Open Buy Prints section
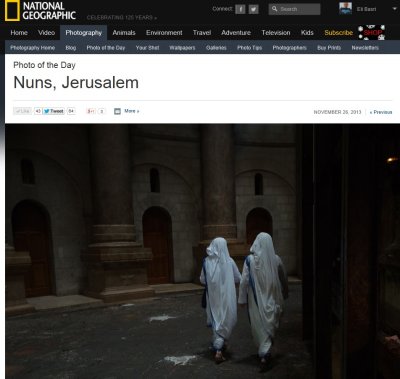Screen dimensions: 400x379 (329, 48)
